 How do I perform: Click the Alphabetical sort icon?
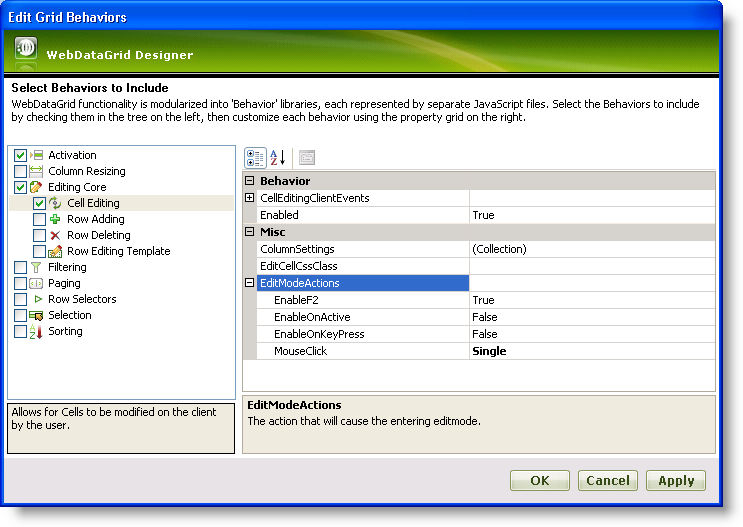(278, 157)
